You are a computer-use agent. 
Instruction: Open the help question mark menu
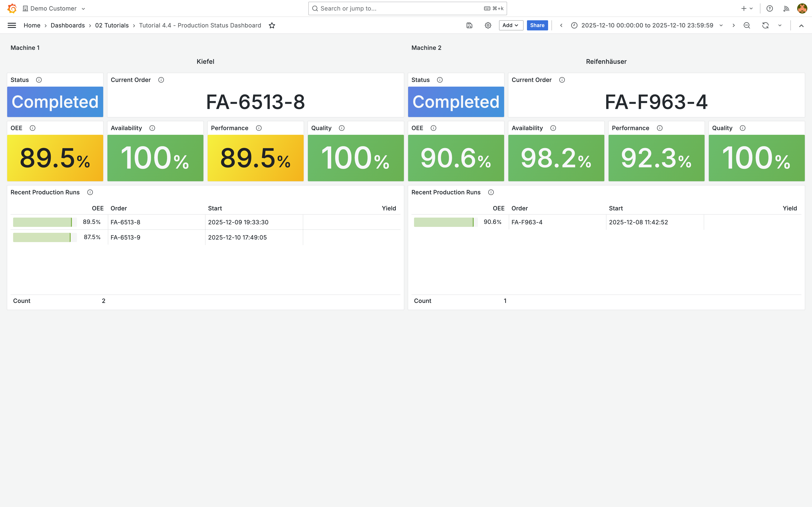770,8
